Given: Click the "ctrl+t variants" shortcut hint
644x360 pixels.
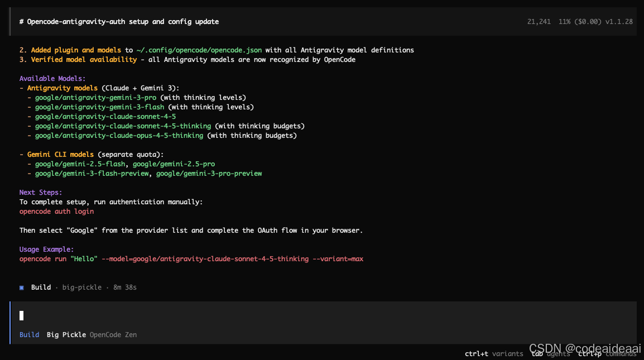Looking at the screenshot, I should point(494,354).
